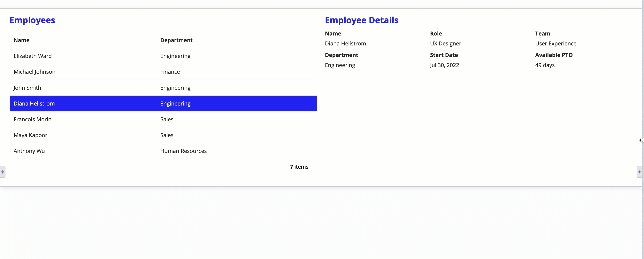Click Engineering cell in Elizabeth Ward row
The image size is (644, 259).
point(175,56)
